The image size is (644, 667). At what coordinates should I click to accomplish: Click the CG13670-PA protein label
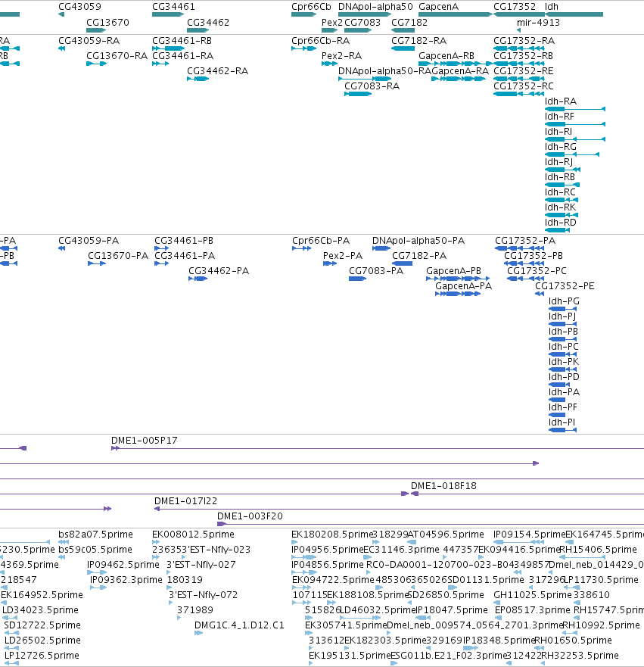(x=118, y=256)
